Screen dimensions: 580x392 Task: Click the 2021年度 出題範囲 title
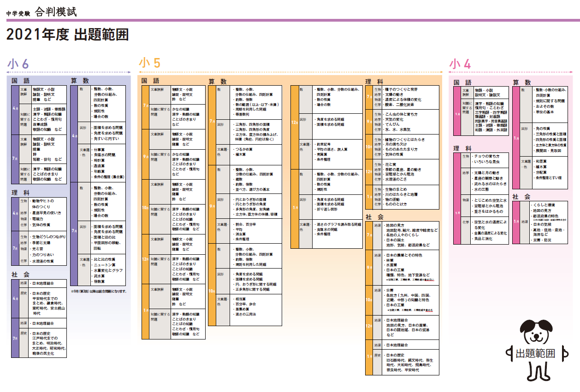(67, 35)
